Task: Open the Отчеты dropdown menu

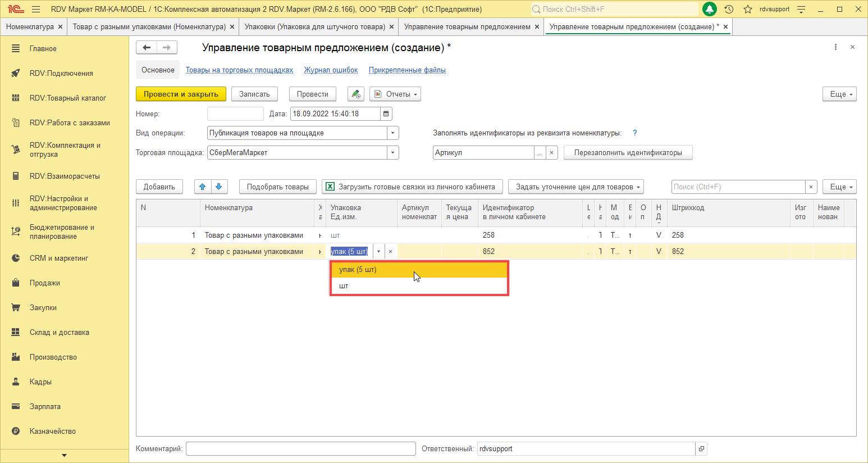Action: coord(395,94)
